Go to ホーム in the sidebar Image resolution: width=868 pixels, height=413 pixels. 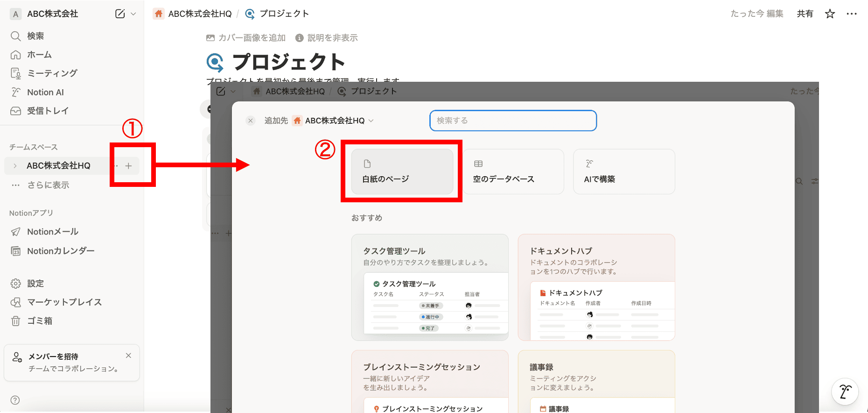pos(72,55)
